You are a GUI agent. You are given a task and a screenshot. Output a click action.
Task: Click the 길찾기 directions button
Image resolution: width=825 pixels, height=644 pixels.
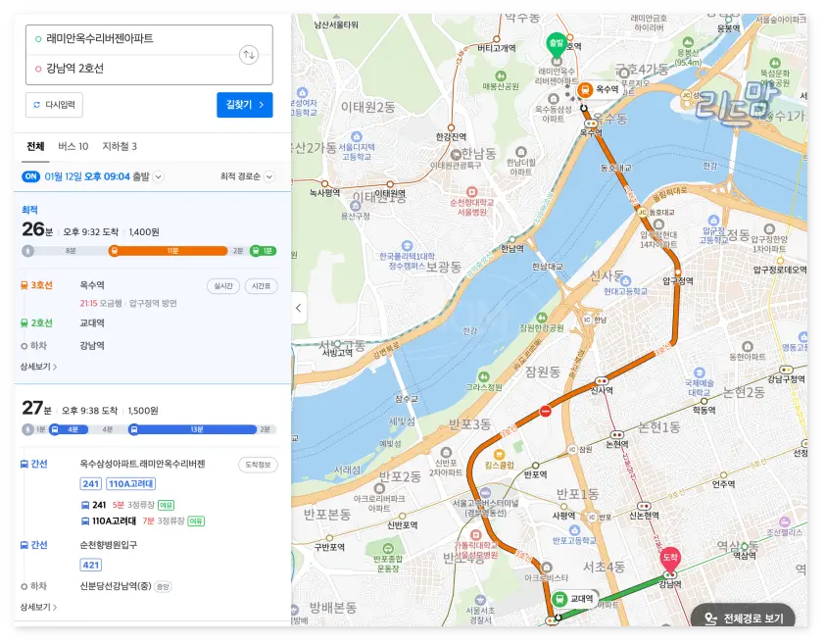coord(245,105)
